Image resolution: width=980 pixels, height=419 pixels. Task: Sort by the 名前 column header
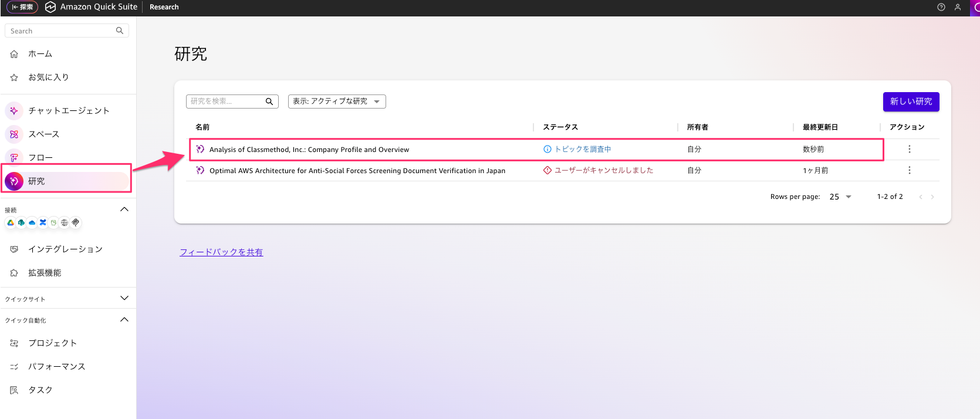[x=202, y=127]
